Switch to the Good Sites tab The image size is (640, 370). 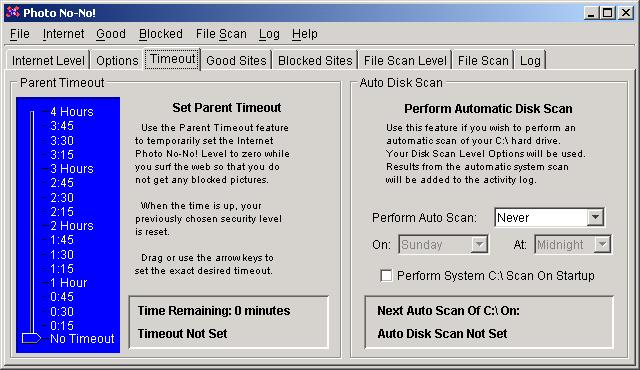tap(236, 60)
